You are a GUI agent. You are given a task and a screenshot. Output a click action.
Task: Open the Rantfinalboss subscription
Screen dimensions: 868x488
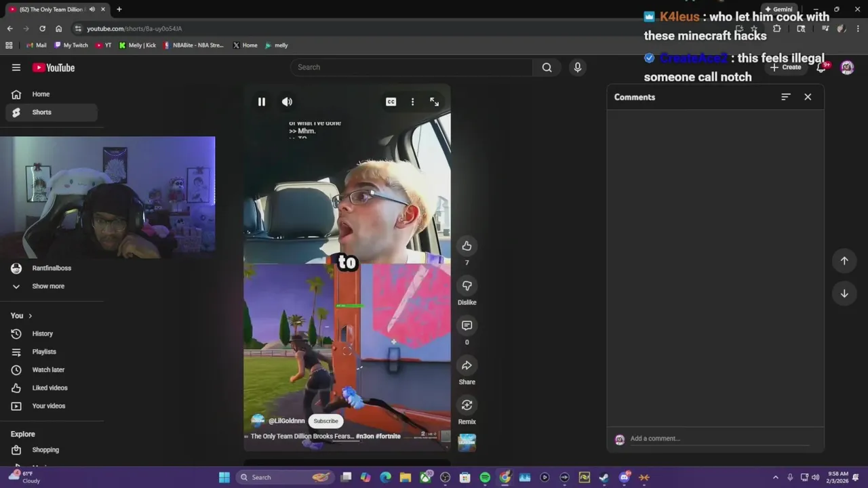click(x=51, y=268)
